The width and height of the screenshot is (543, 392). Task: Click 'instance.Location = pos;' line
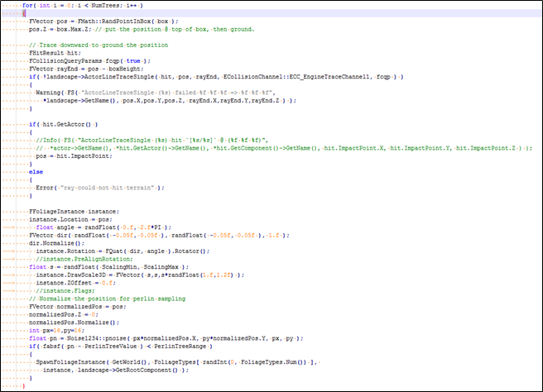pyautogui.click(x=70, y=220)
